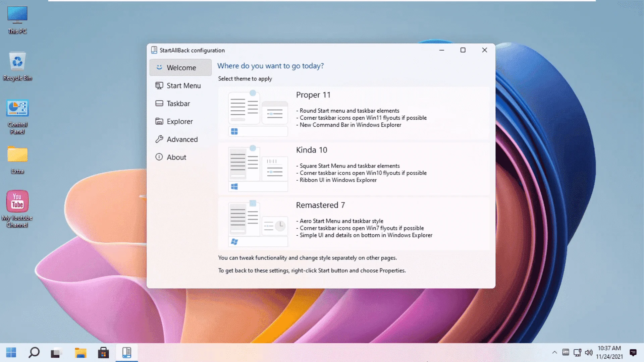
Task: Click the StartAllBack title bar icon
Action: click(154, 50)
